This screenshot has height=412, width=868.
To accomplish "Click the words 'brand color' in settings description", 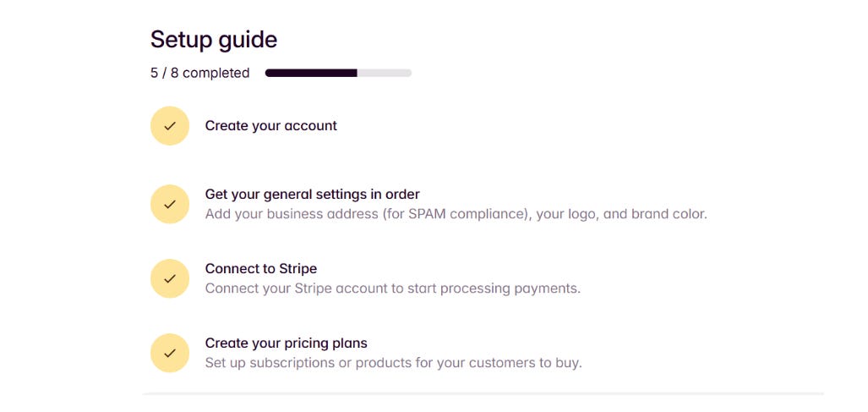I will (669, 214).
